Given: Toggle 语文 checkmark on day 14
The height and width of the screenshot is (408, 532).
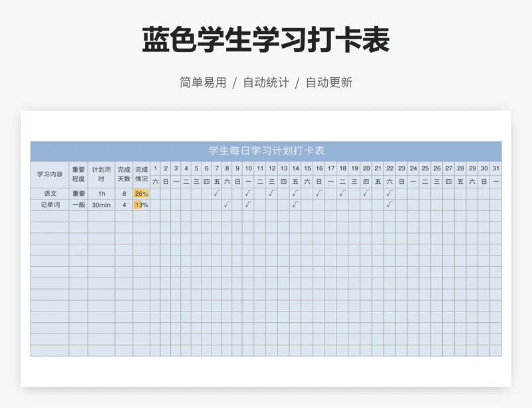Looking at the screenshot, I should tap(295, 194).
